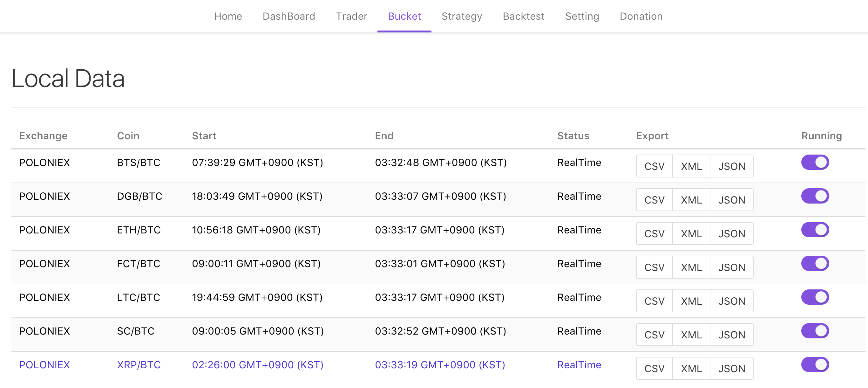Image resolution: width=868 pixels, height=388 pixels.
Task: Go to the Strategy tab
Action: click(462, 16)
